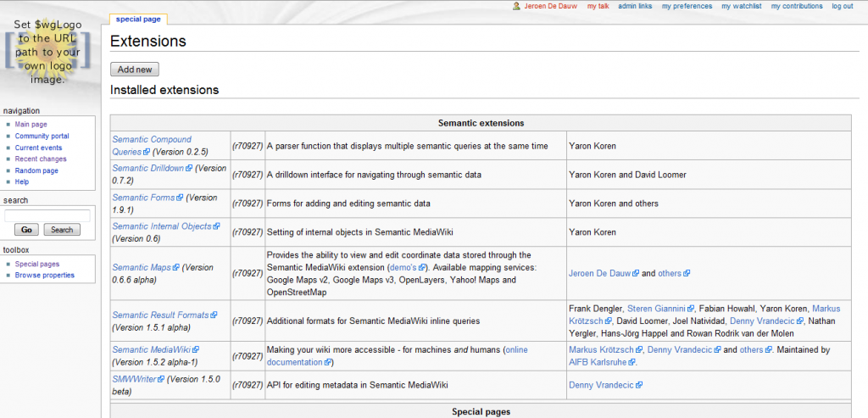Open Denny Vrandecic link in Semantic MediaWiki row
The height and width of the screenshot is (418, 868).
[x=684, y=350]
